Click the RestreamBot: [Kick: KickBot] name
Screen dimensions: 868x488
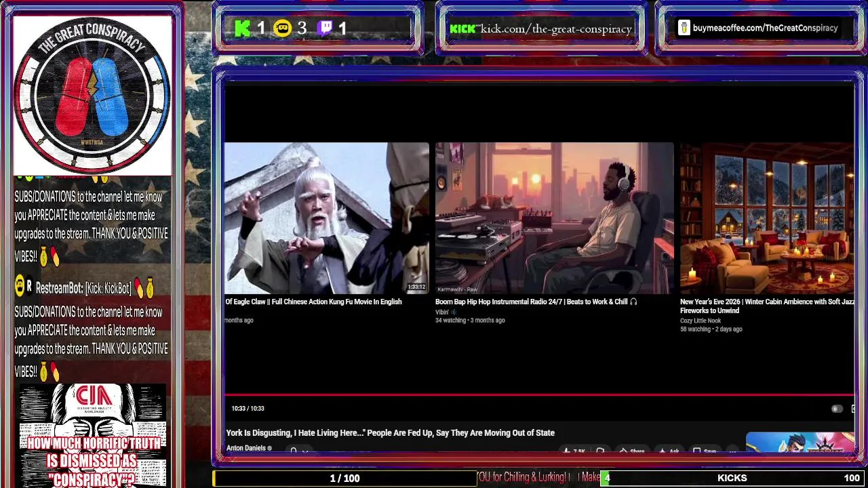point(83,289)
